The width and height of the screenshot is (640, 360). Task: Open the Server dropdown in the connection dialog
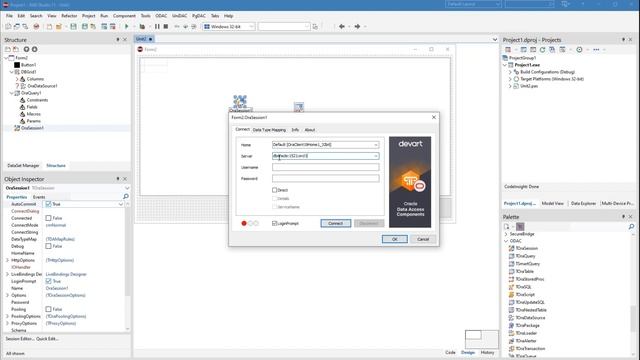[376, 156]
